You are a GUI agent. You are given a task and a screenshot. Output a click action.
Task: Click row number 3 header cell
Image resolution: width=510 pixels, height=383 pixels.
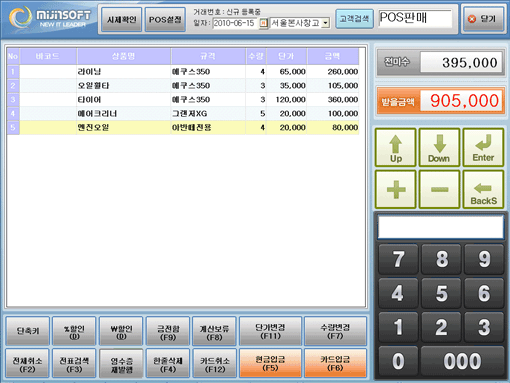click(13, 99)
